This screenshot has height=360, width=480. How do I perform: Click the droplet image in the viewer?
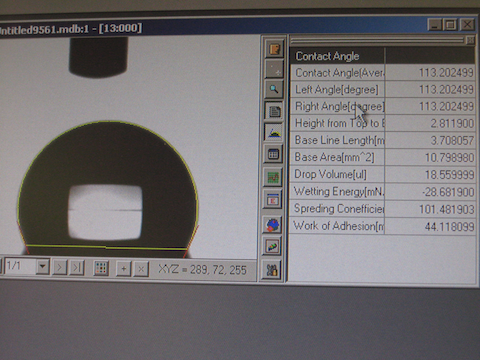coord(107,187)
